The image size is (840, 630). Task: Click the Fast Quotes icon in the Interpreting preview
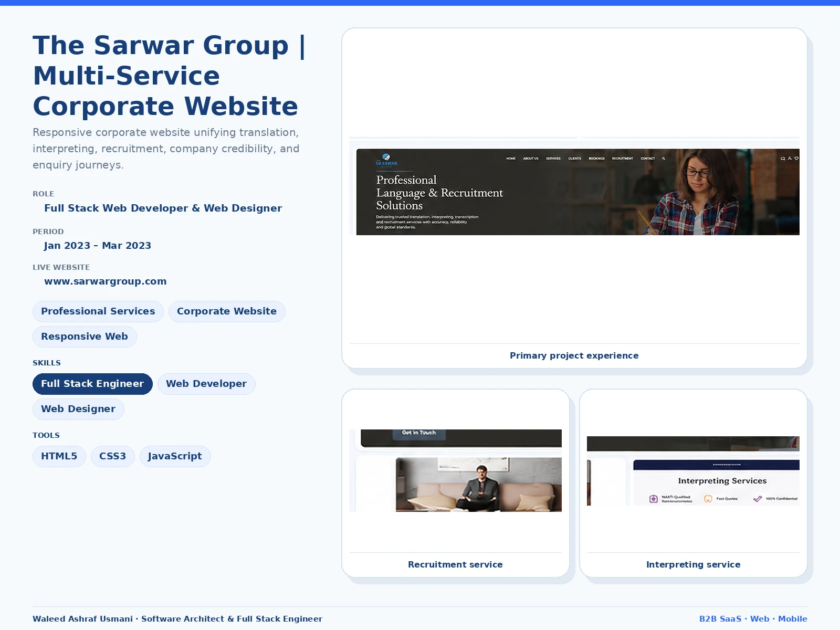point(708,499)
